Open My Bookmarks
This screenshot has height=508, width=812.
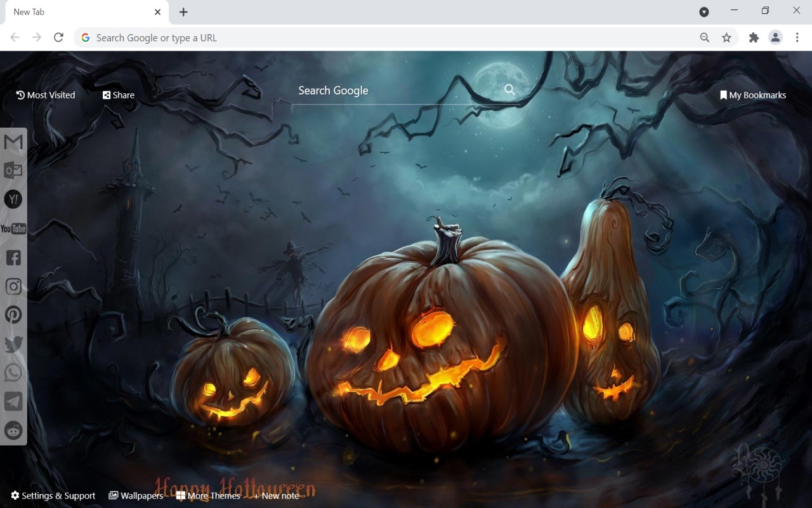pos(753,95)
